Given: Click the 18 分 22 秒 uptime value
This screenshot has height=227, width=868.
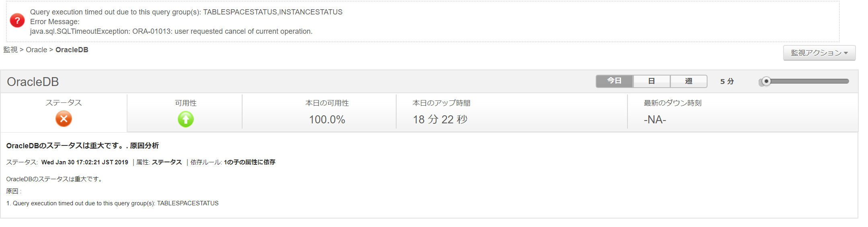Looking at the screenshot, I should coord(440,120).
